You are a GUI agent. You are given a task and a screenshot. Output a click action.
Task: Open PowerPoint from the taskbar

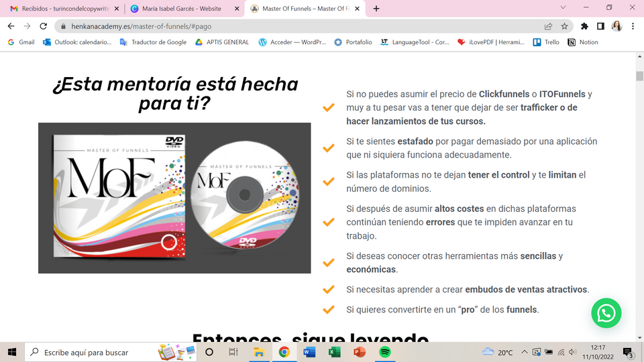click(360, 352)
